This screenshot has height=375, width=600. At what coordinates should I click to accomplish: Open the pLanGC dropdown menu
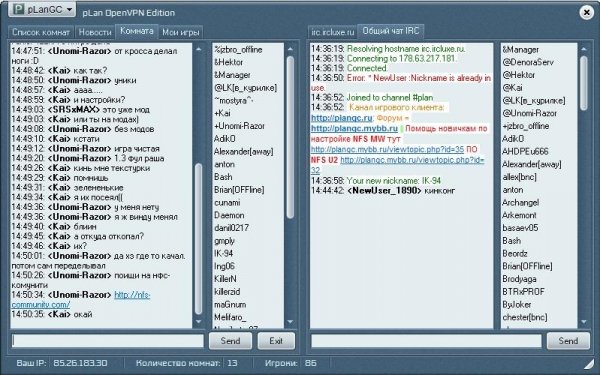pyautogui.click(x=42, y=9)
